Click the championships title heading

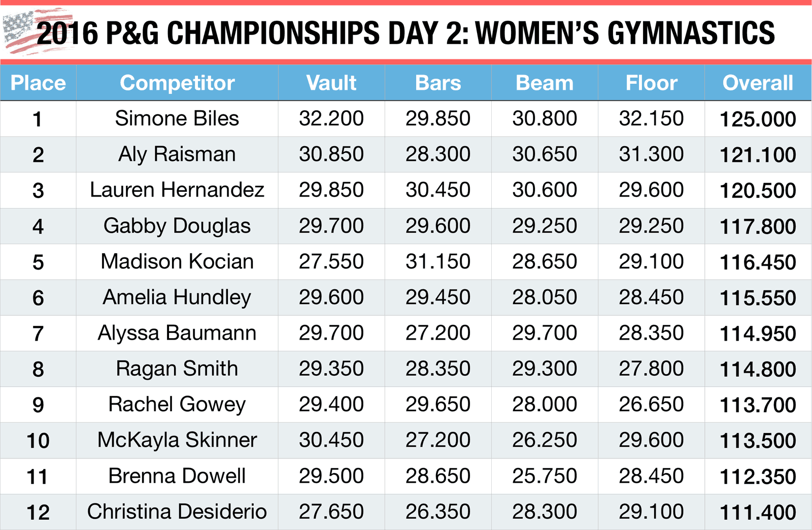click(405, 33)
